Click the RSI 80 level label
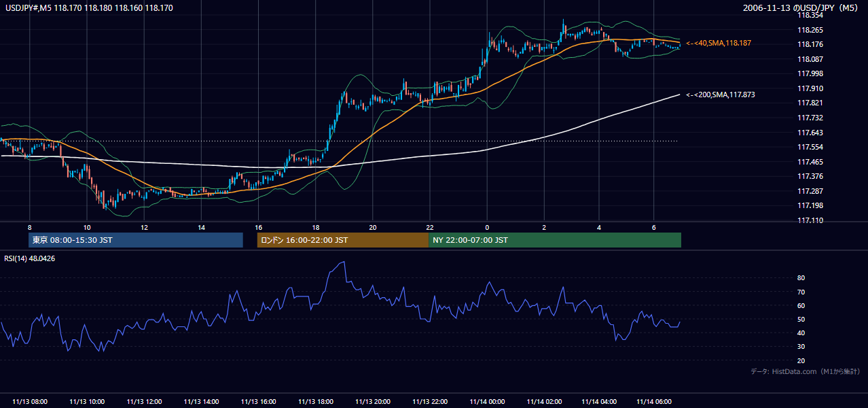 801,278
